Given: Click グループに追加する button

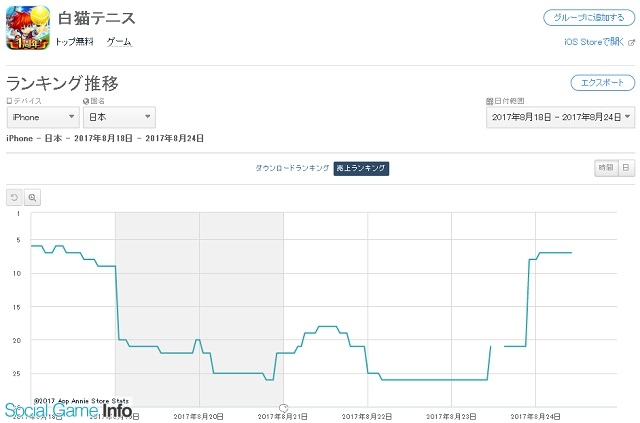Looking at the screenshot, I should tap(588, 18).
